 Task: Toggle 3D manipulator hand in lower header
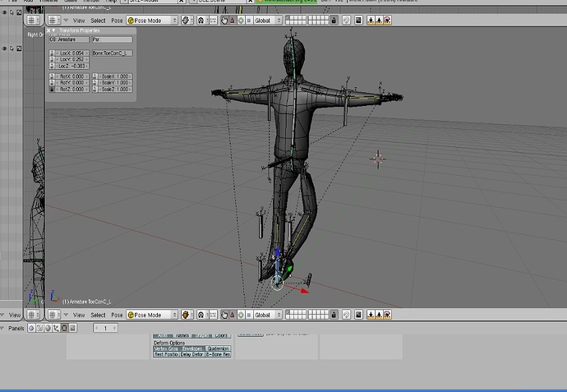tap(224, 315)
